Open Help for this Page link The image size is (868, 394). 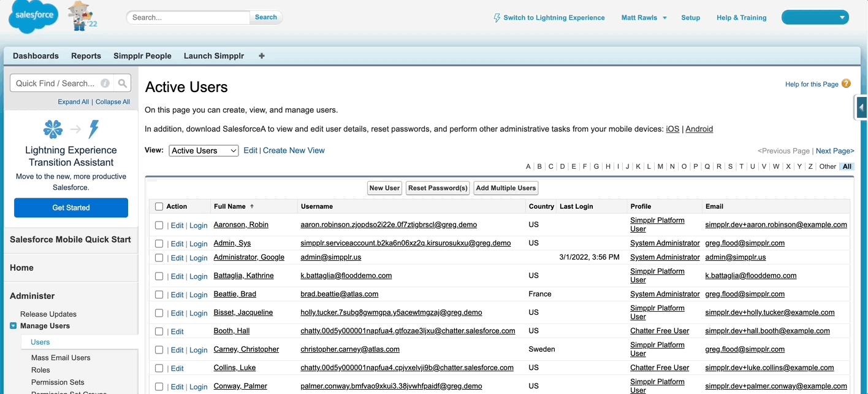coord(812,84)
